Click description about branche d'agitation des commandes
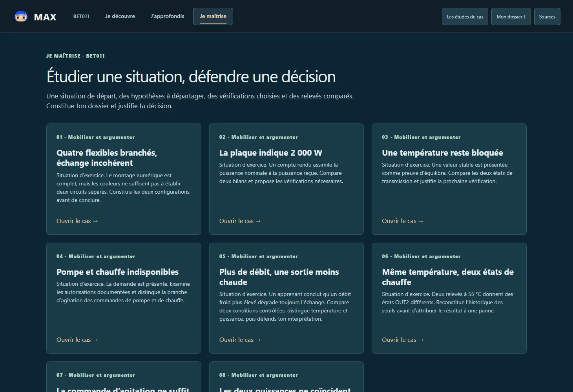This screenshot has height=392, width=573. [x=123, y=292]
